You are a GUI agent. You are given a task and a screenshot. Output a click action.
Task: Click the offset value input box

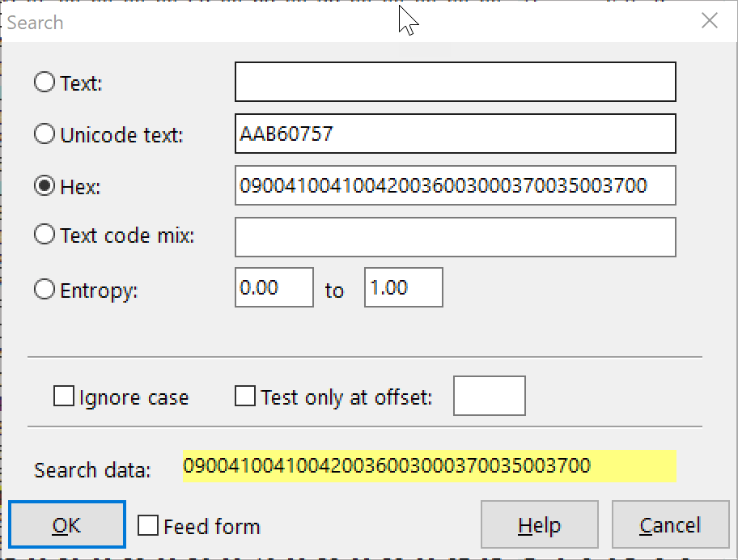489,396
